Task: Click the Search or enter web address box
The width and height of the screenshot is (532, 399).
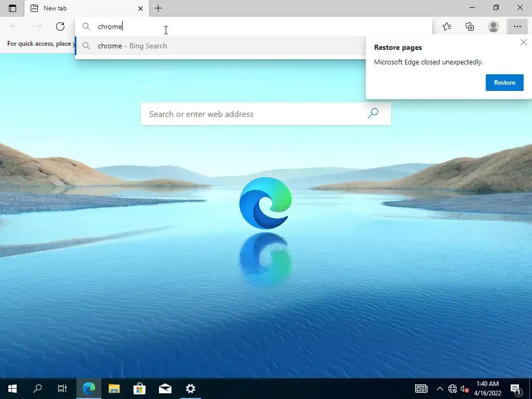Action: click(265, 114)
